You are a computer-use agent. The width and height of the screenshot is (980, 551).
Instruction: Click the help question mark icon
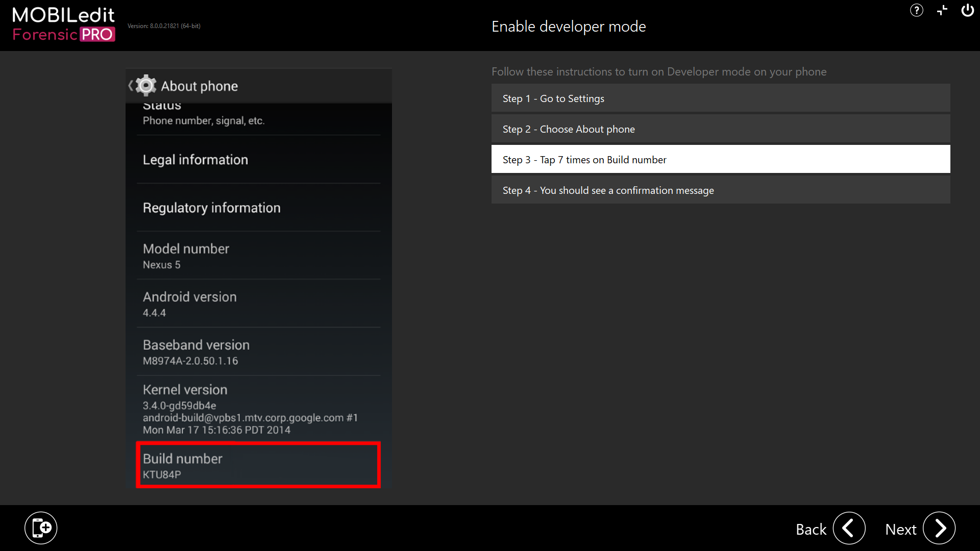point(916,10)
